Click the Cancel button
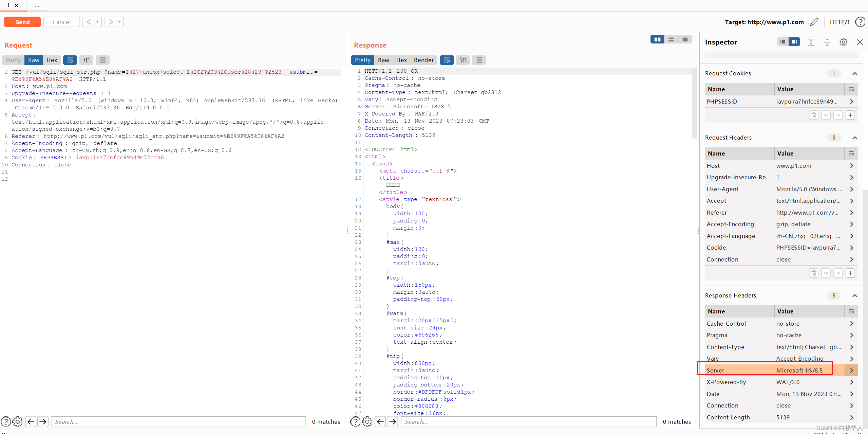The width and height of the screenshot is (868, 434). click(61, 22)
